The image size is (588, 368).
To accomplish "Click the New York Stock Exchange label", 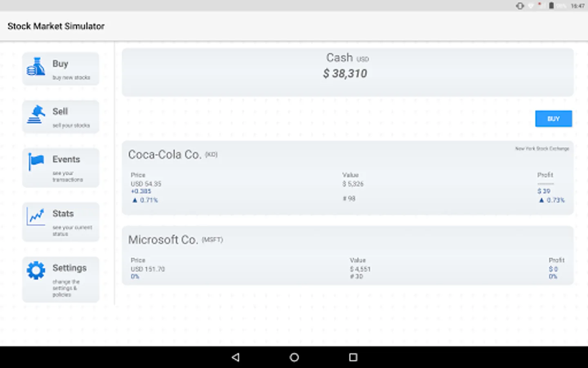I will (542, 149).
